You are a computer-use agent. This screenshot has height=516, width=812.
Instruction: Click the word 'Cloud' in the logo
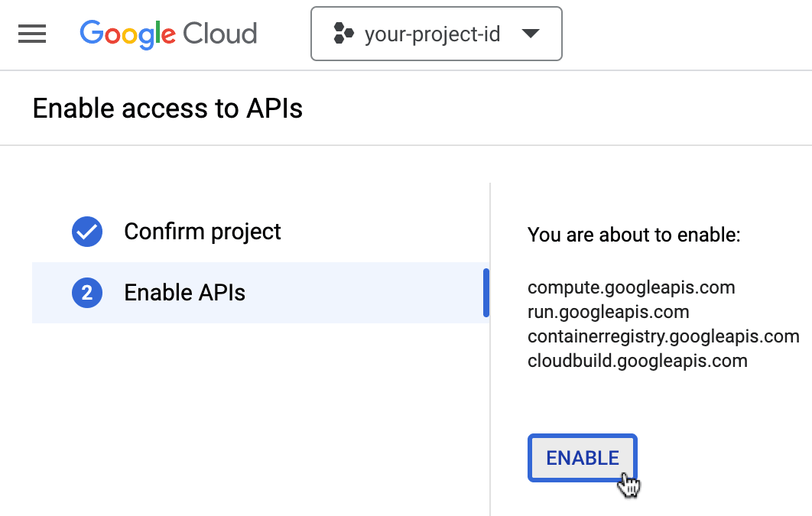[220, 34]
